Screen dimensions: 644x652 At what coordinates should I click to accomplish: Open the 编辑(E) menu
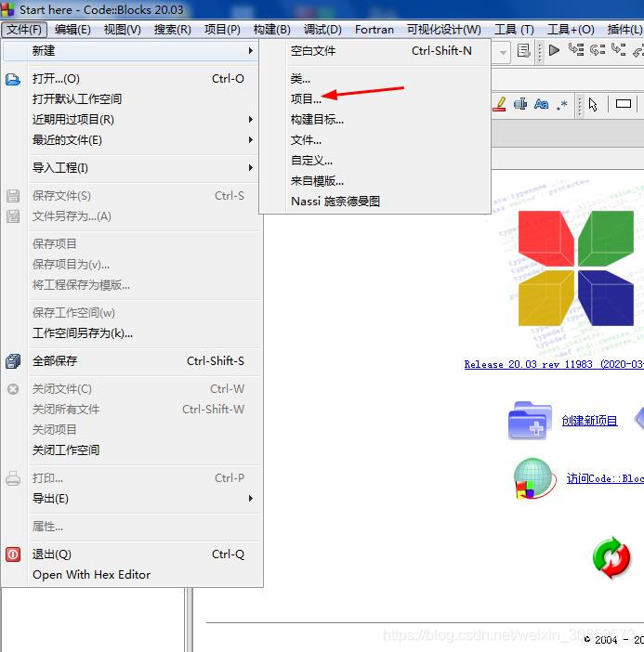(72, 30)
